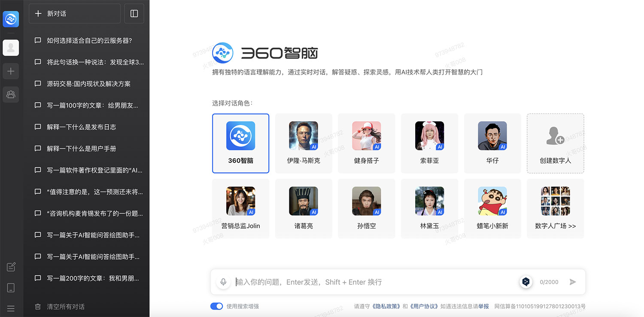Clear all chats with 清空所有对话

[60, 307]
